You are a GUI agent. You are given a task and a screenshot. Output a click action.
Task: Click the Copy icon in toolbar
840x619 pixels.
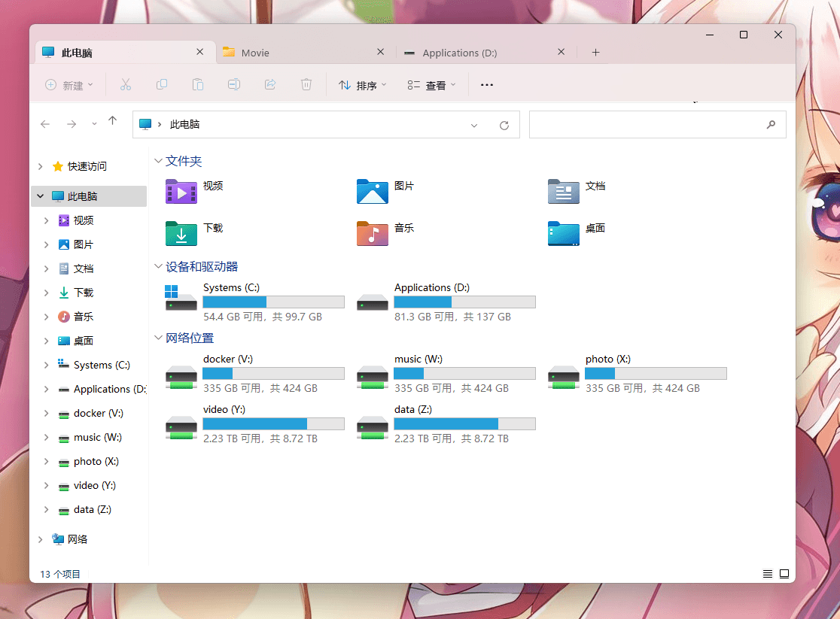[162, 85]
